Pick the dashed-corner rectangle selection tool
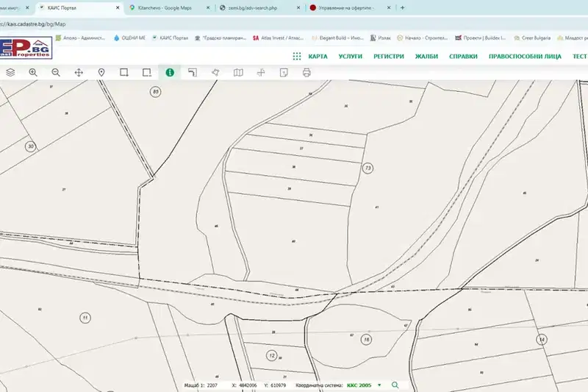Screen dimensions: 588x392 coord(147,72)
